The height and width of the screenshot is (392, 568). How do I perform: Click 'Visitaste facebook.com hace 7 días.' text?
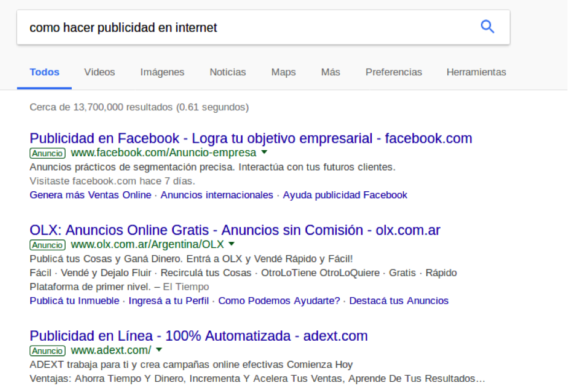pyautogui.click(x=113, y=181)
